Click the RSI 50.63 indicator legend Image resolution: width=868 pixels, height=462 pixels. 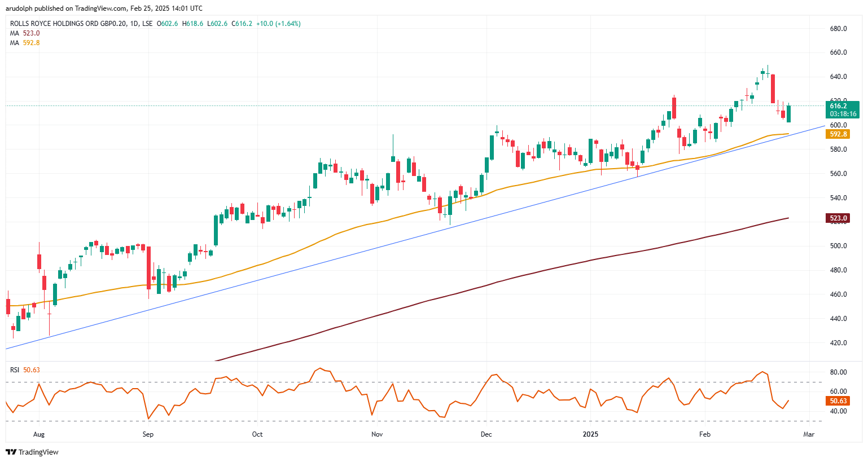(x=25, y=370)
